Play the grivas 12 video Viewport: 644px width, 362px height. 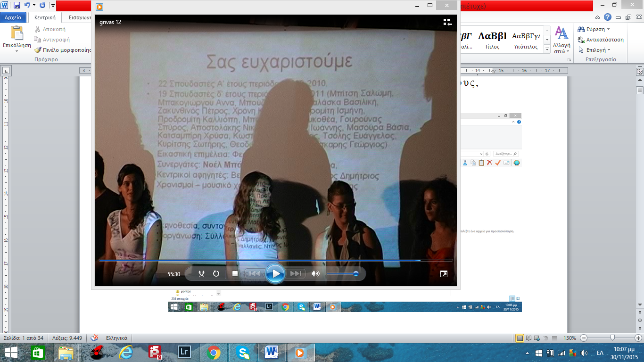[275, 274]
